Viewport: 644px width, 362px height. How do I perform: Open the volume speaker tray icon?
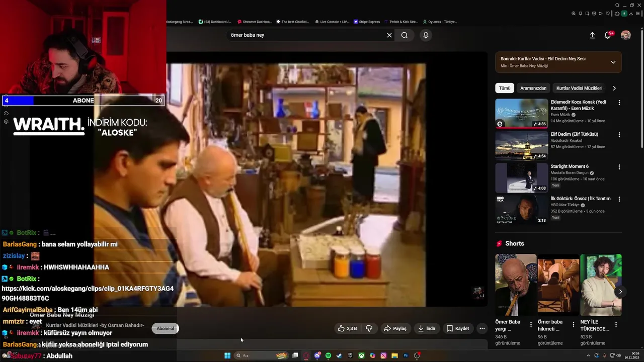(618, 355)
